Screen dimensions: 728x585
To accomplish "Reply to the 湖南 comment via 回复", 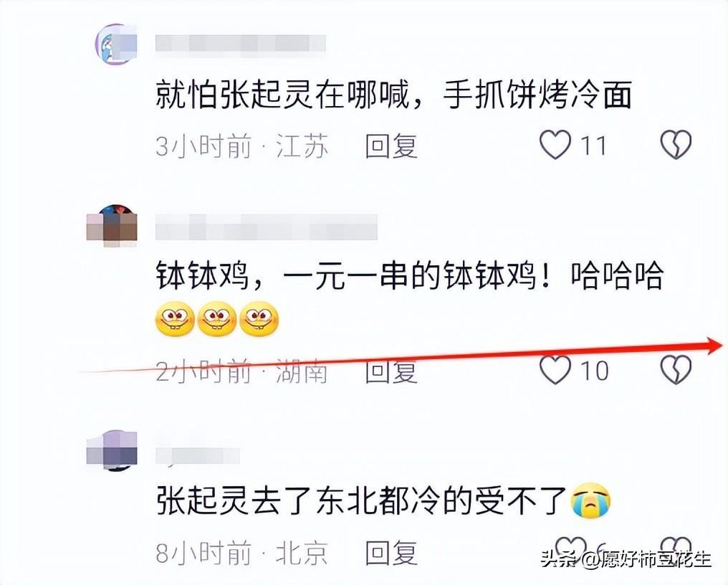I will click(391, 371).
